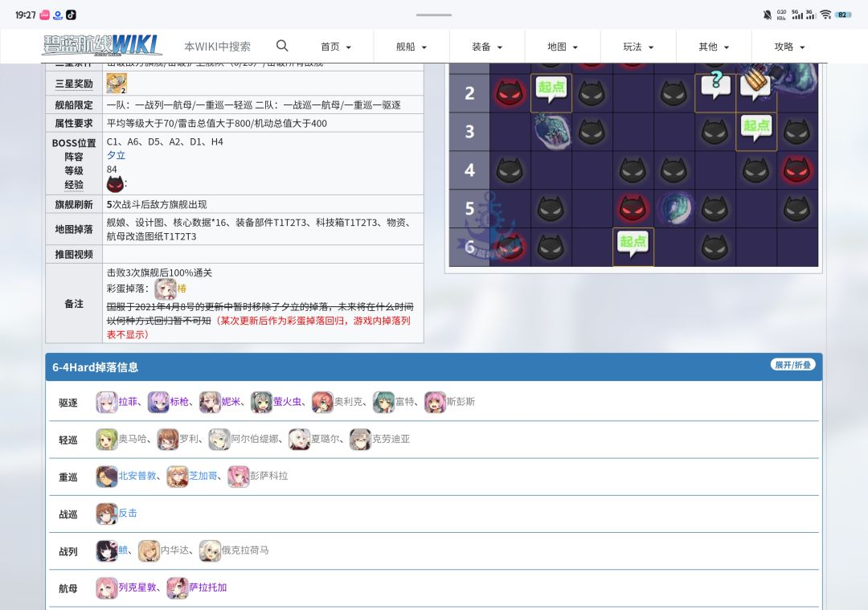Open the 椿 name link
Viewport: 868px width, 610px height.
(182, 289)
